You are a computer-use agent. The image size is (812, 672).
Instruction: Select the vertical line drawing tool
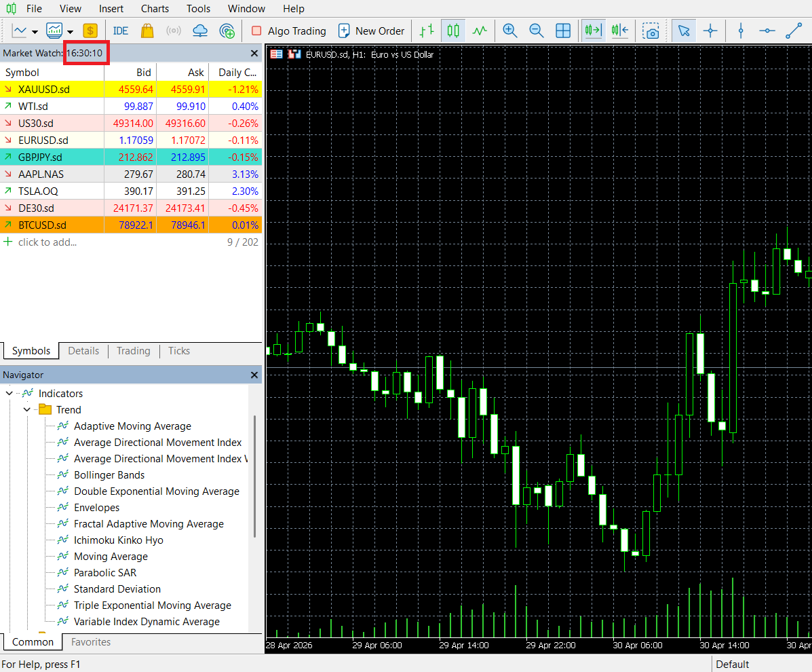point(741,31)
